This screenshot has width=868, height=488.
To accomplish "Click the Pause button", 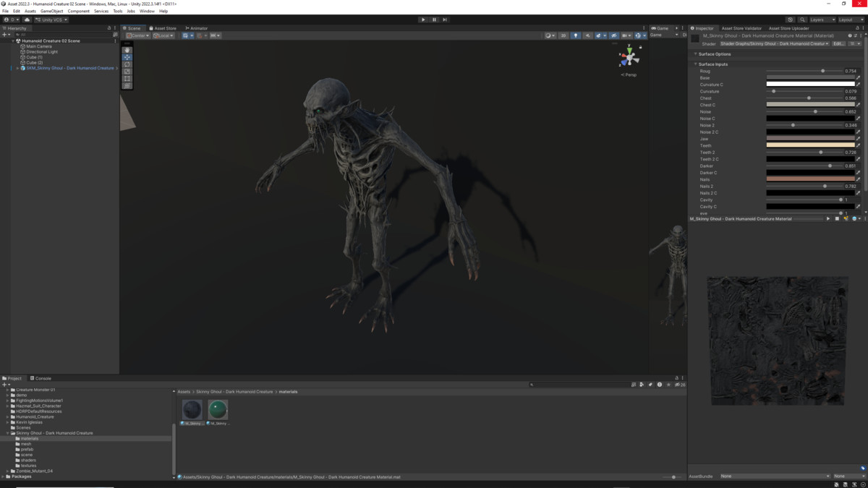I will click(434, 20).
